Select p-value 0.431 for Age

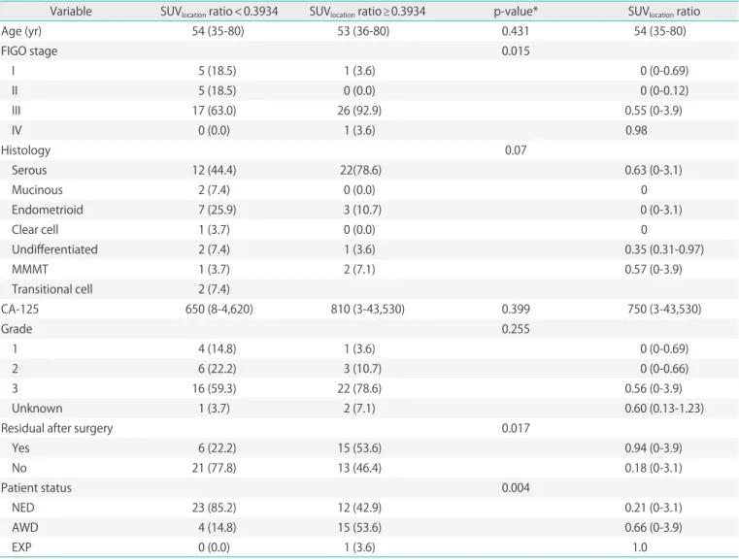click(x=516, y=31)
